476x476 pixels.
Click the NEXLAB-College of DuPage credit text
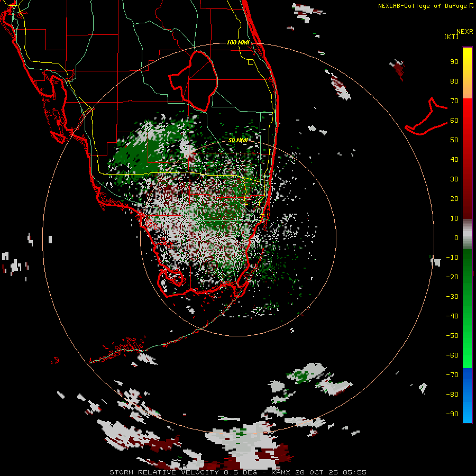click(425, 6)
